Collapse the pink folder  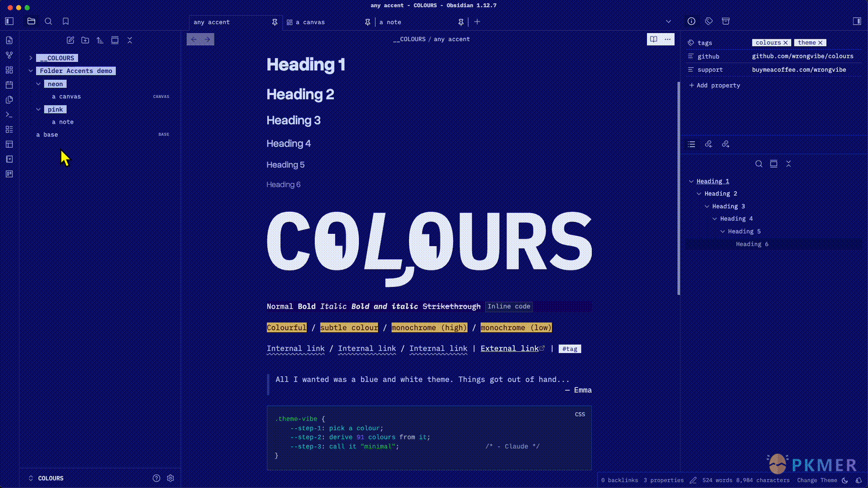39,109
